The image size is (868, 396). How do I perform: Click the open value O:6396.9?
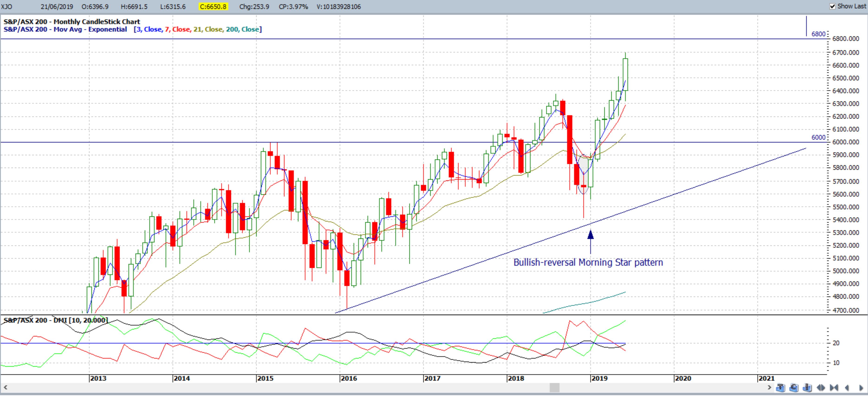(x=95, y=7)
